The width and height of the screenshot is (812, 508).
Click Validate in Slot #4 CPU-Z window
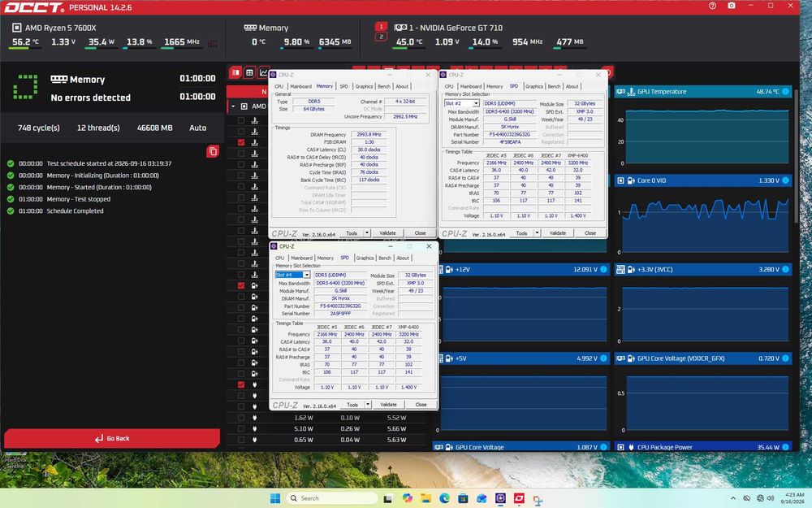388,404
